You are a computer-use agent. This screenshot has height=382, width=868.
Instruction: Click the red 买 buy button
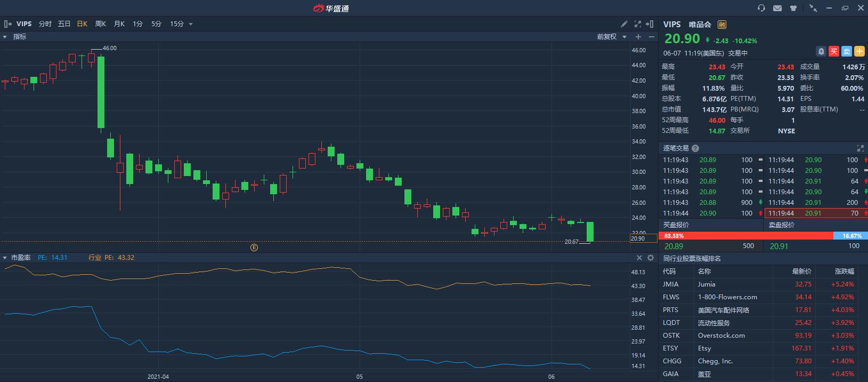click(x=834, y=51)
